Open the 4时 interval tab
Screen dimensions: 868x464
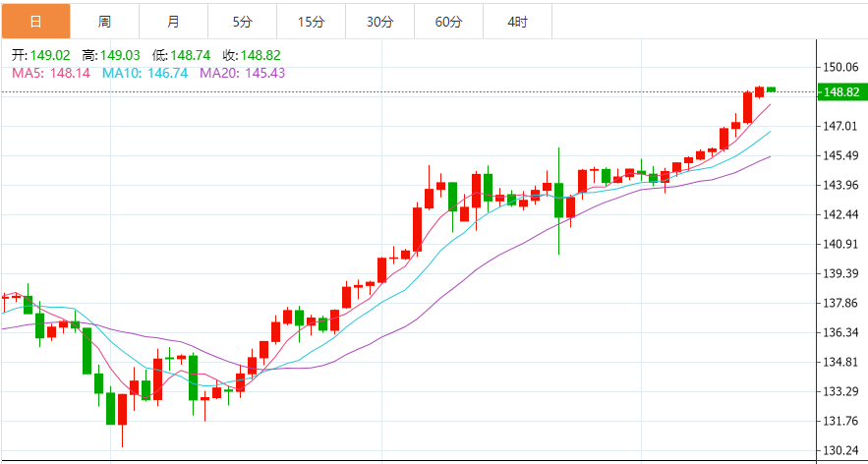[518, 22]
